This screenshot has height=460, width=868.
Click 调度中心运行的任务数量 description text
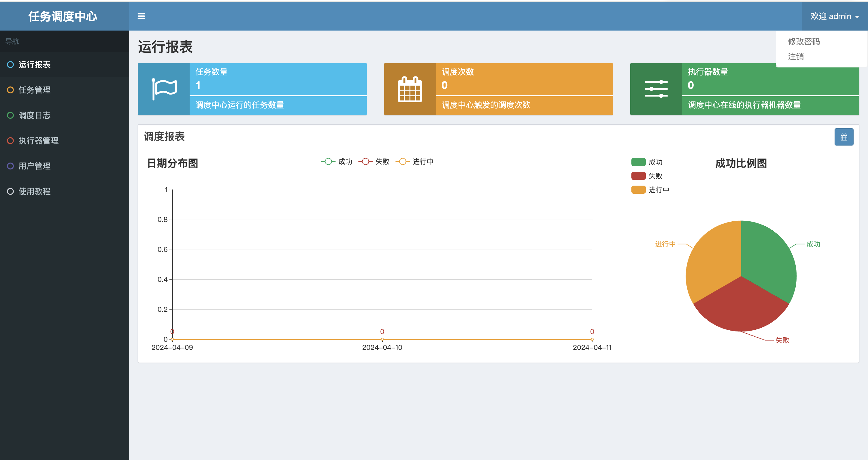[240, 105]
